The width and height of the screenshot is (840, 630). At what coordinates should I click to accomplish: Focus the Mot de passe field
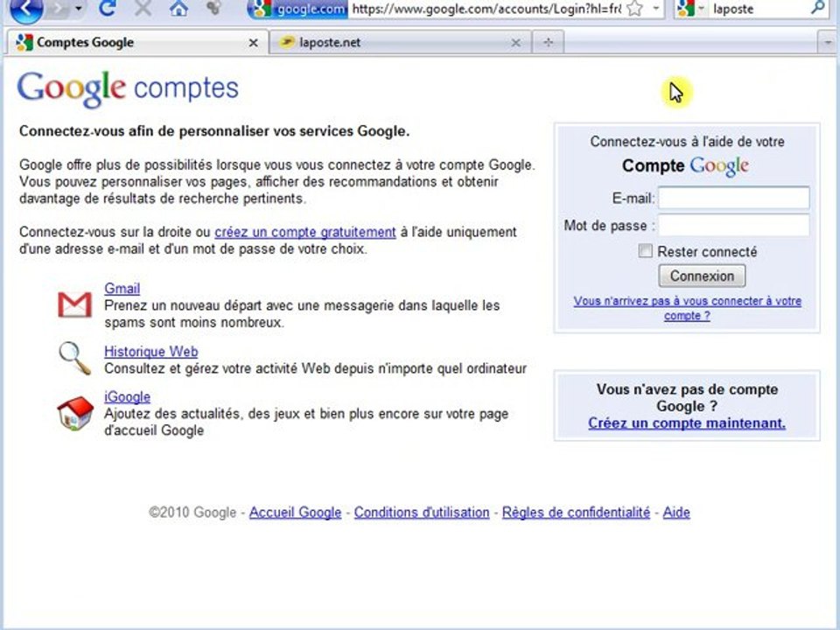733,225
